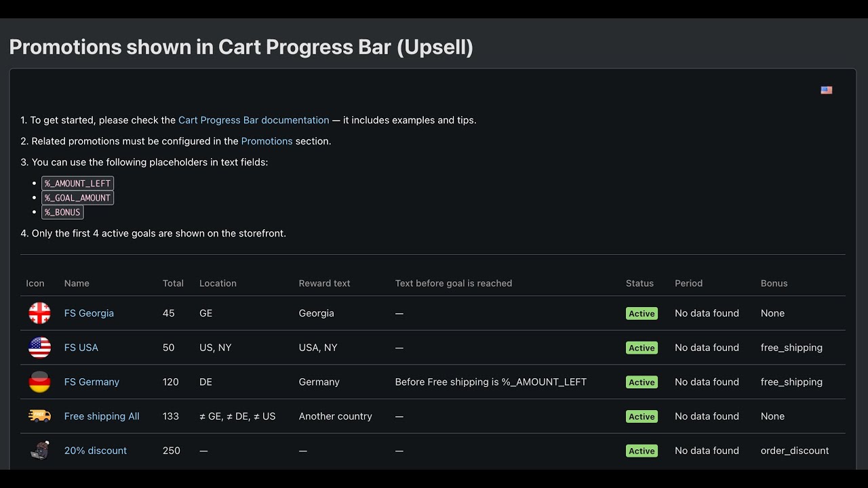Toggle Active status for 20% discount
Screen dimensions: 868x488
[641, 451]
